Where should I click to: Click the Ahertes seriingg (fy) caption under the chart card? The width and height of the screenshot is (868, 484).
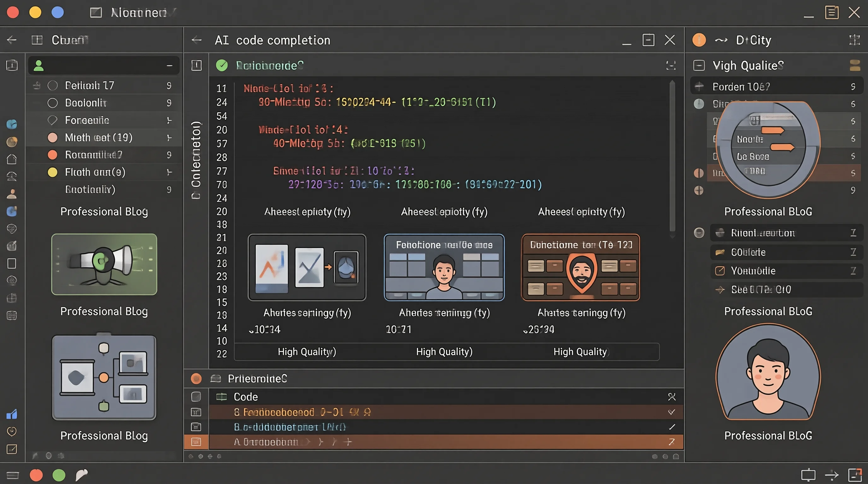pos(307,313)
